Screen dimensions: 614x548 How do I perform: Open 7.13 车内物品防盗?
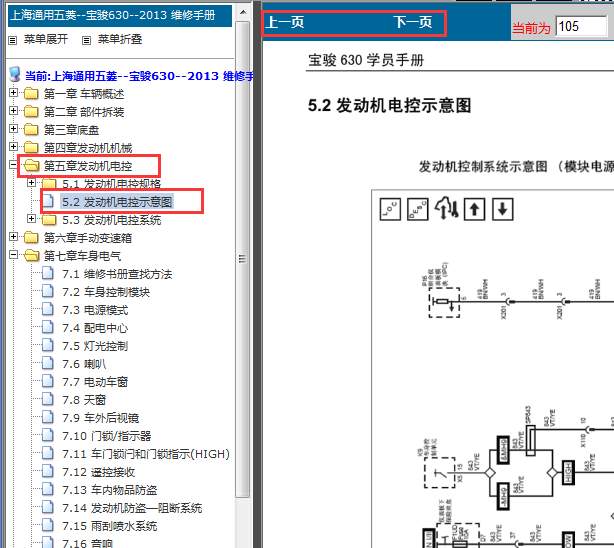tap(110, 490)
